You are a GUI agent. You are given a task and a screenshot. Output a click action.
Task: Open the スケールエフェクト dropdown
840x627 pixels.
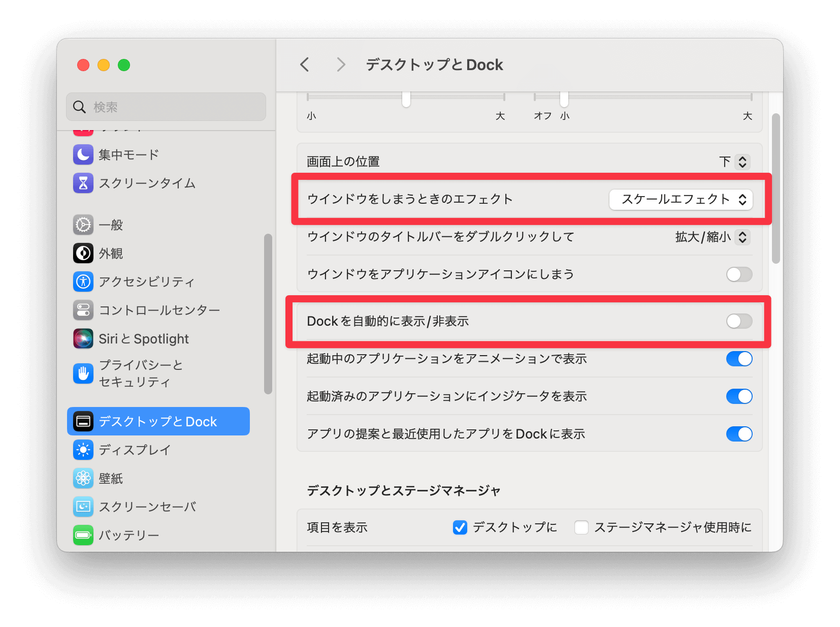pyautogui.click(x=681, y=199)
